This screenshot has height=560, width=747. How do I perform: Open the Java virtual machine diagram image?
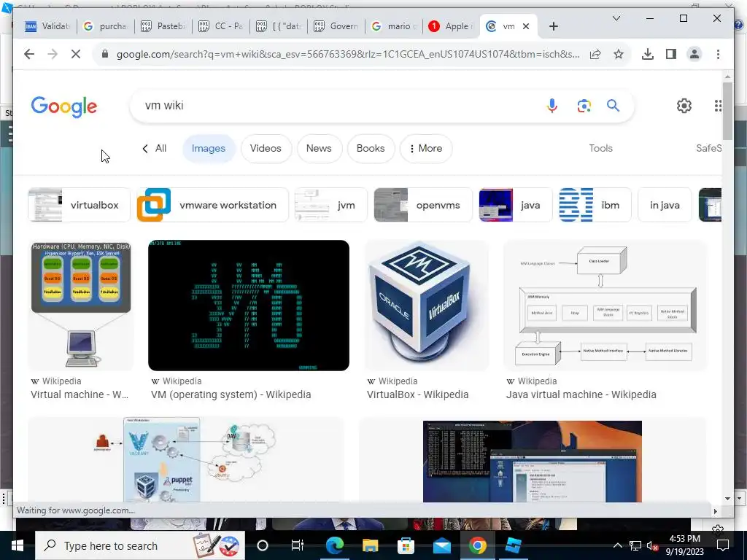[x=605, y=306]
